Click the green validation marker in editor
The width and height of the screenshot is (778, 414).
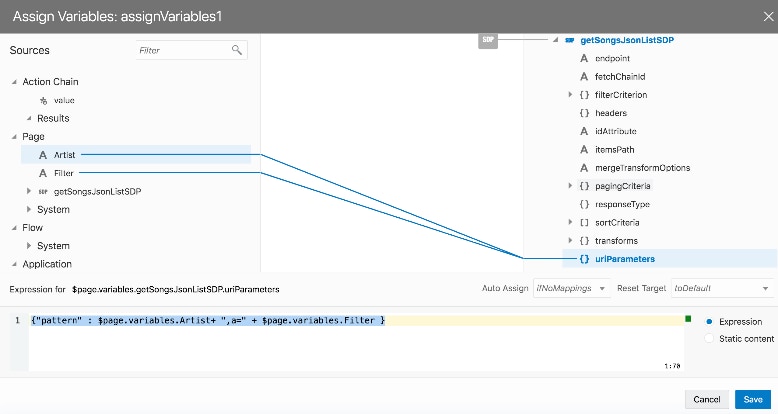coord(688,319)
